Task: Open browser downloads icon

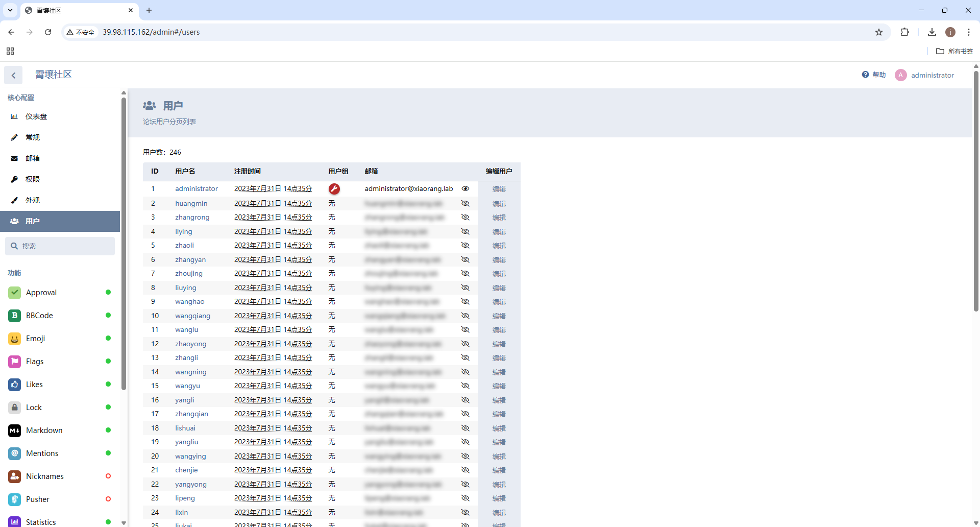Action: coord(932,32)
